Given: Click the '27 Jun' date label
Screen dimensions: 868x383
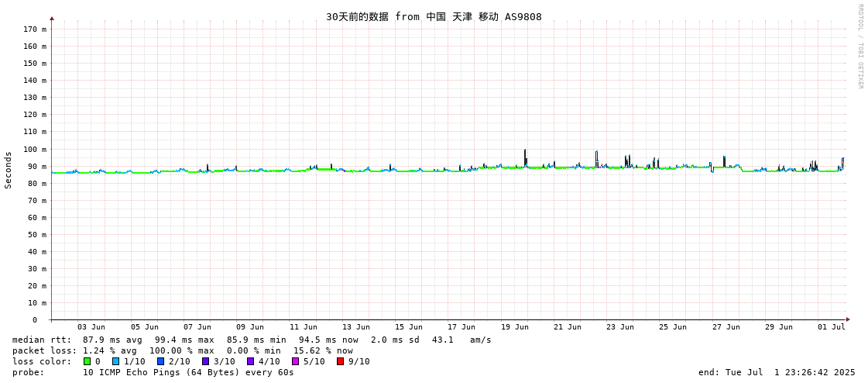Looking at the screenshot, I should tap(726, 327).
